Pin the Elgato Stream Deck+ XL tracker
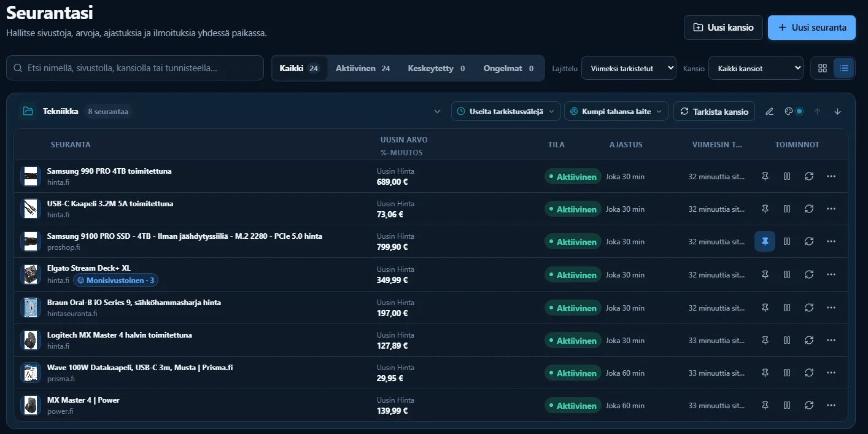 tap(765, 274)
